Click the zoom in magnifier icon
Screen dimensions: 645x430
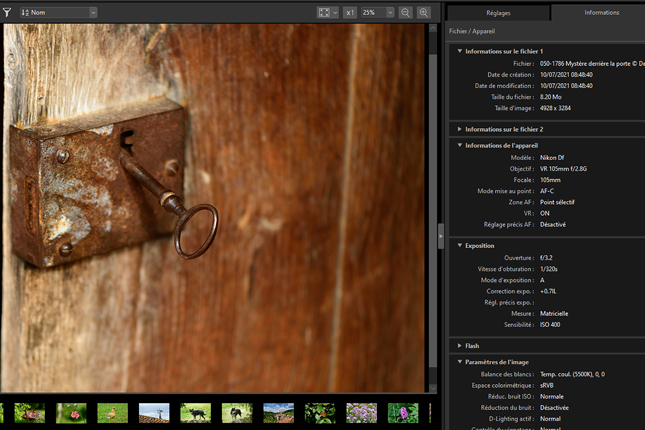click(x=424, y=12)
